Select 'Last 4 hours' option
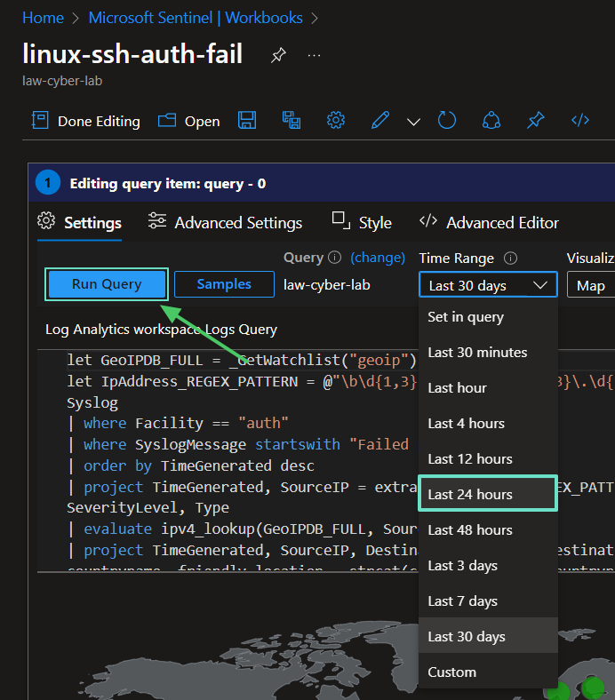 488,424
